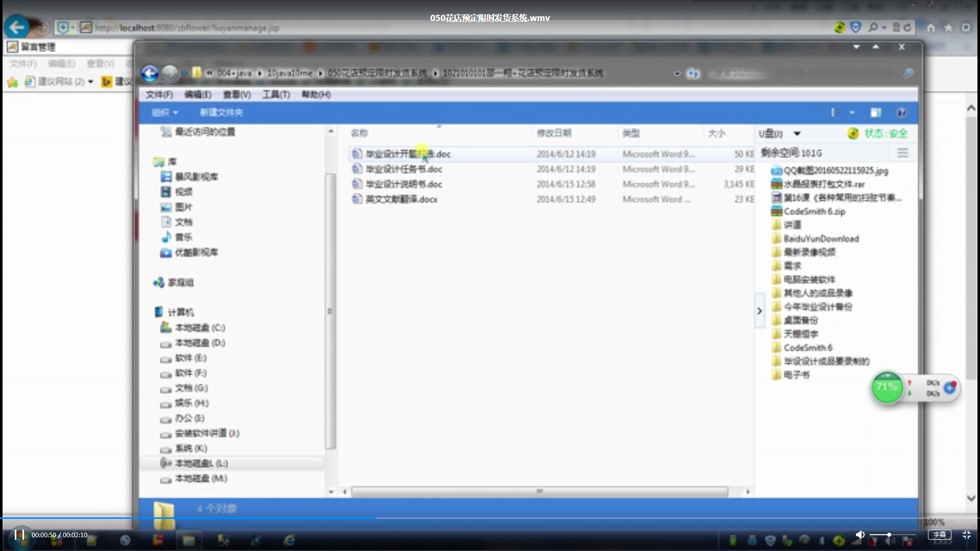Viewport: 980px width, 551px height.
Task: Click the CodeSmith 6.zip archive icon
Action: [776, 211]
